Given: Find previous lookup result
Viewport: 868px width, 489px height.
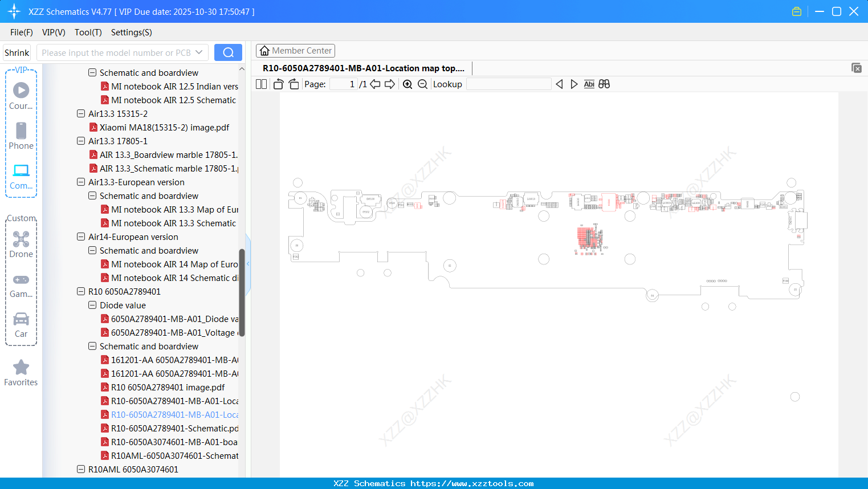Looking at the screenshot, I should [559, 84].
